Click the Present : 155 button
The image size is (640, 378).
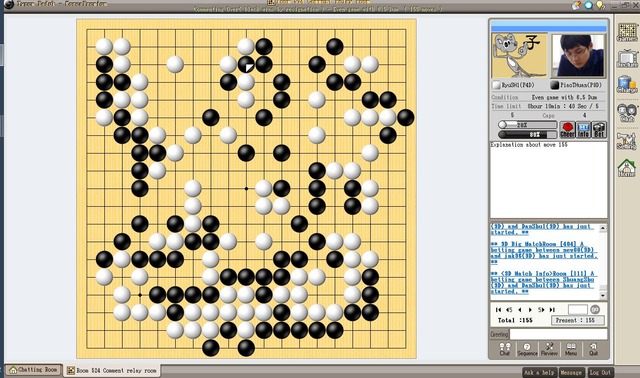[x=578, y=320]
